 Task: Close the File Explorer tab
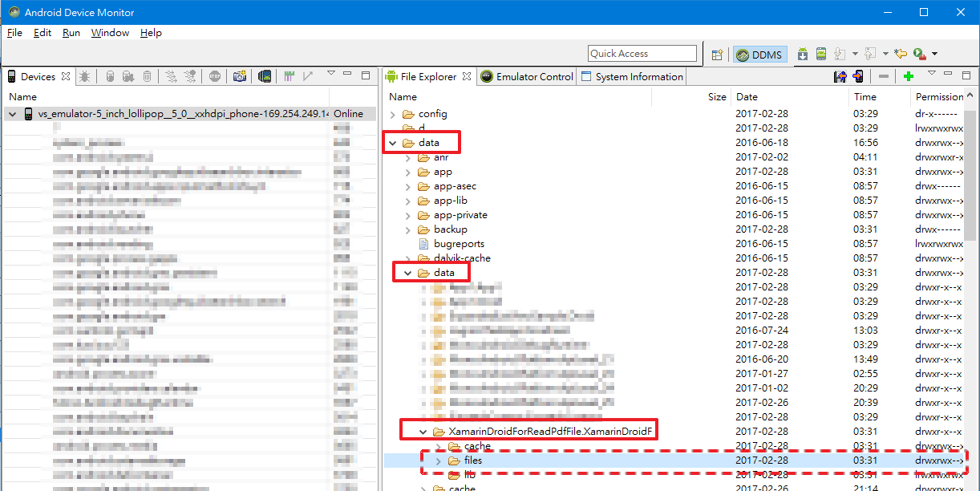tap(466, 76)
